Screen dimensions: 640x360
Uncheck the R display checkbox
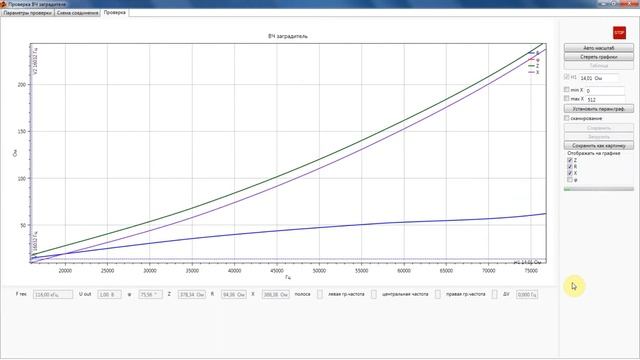(570, 167)
